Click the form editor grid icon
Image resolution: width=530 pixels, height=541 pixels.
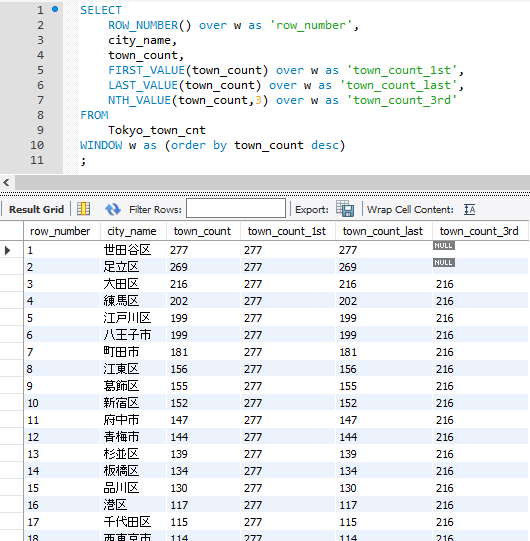[84, 209]
